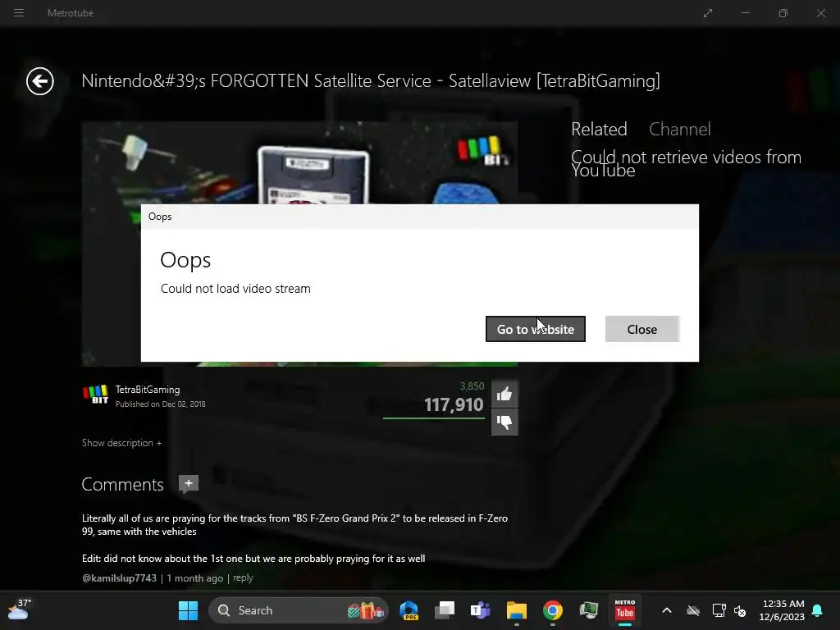Open the TetraBitGaming channel avatar

click(96, 395)
